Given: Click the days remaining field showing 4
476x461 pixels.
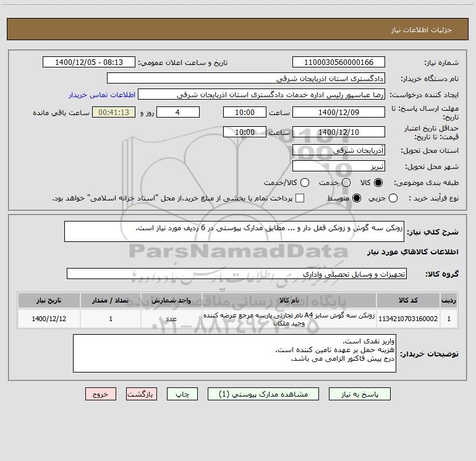Looking at the screenshot, I should coord(178,112).
